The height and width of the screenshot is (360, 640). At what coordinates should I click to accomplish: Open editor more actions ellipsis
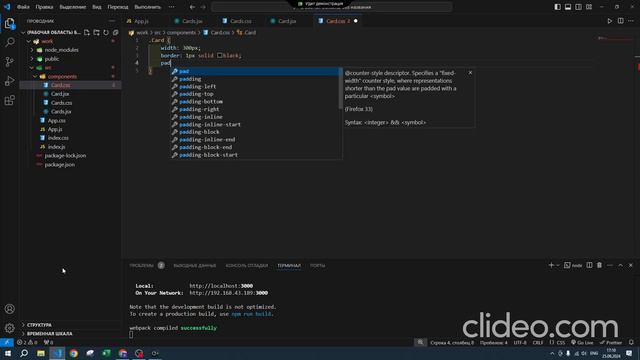point(631,21)
